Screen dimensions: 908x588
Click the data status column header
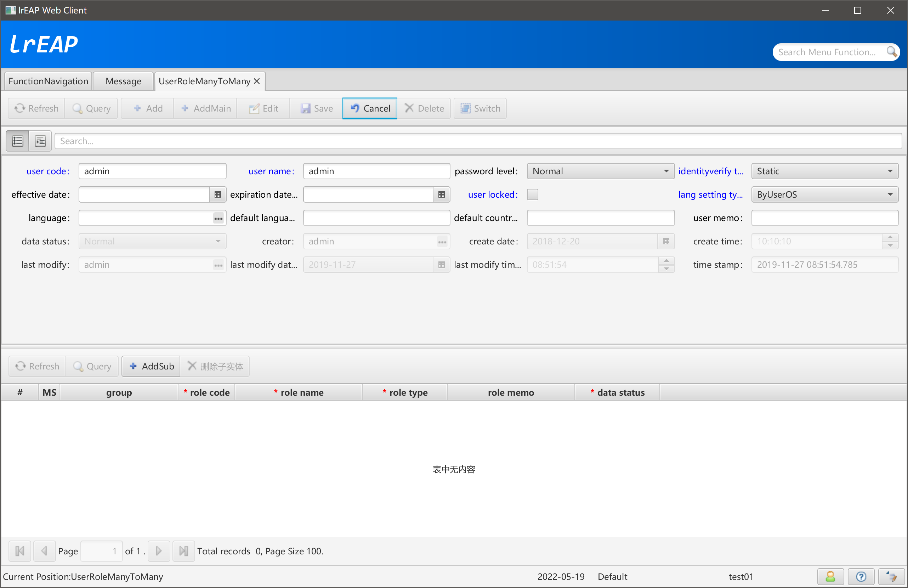pyautogui.click(x=617, y=392)
